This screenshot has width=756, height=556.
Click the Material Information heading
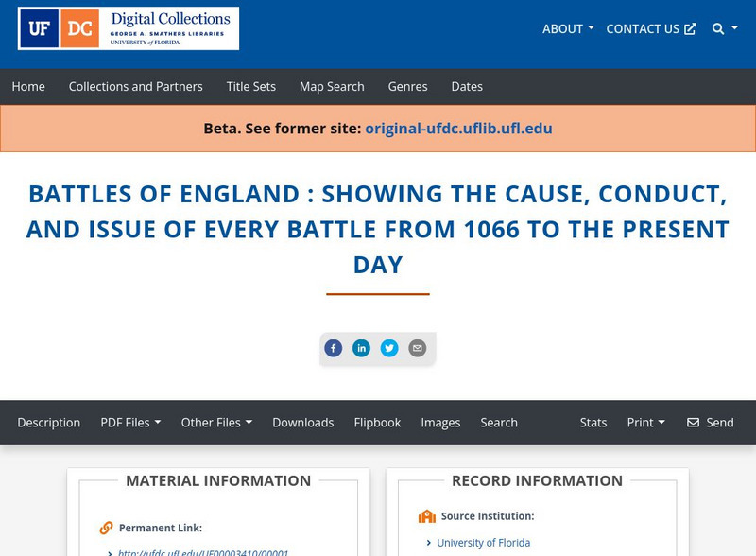pyautogui.click(x=218, y=480)
